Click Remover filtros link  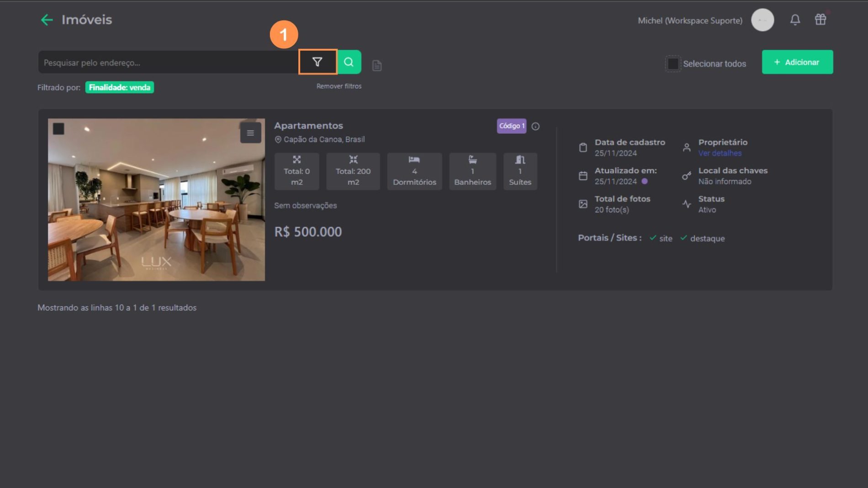tap(339, 86)
